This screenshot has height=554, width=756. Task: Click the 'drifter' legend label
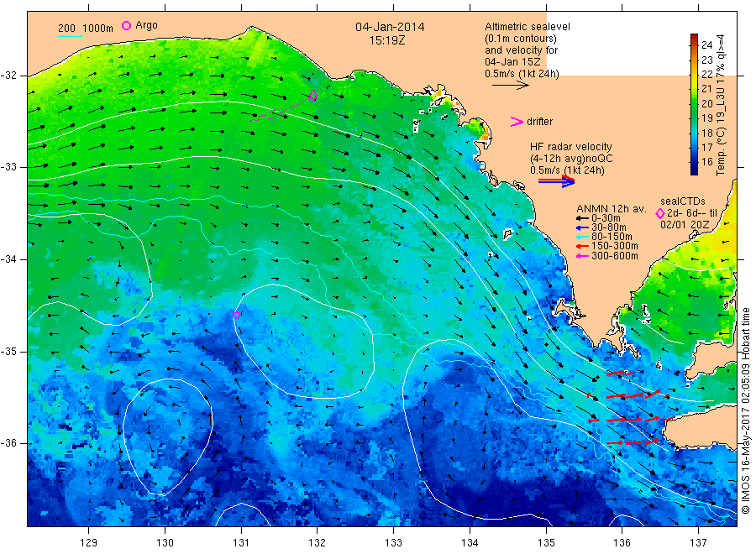[x=539, y=122]
